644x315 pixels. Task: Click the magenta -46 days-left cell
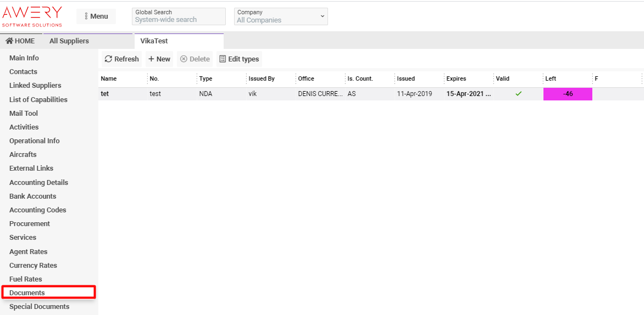click(568, 94)
